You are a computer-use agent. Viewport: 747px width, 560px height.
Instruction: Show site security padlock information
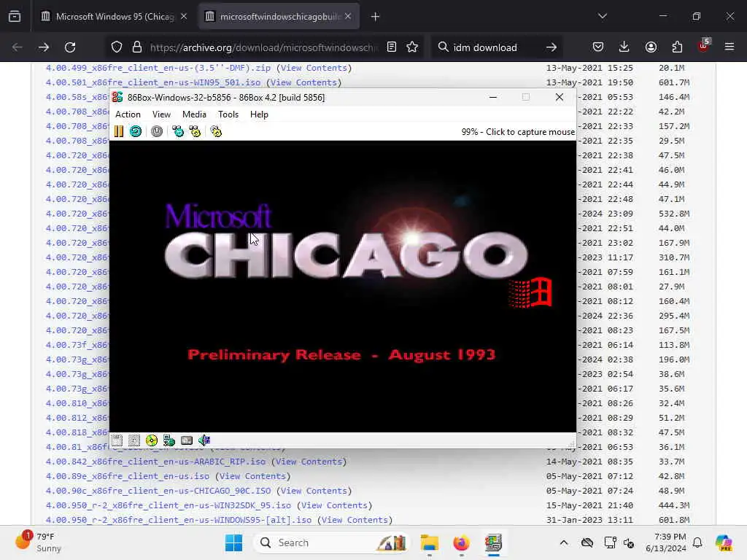(137, 47)
